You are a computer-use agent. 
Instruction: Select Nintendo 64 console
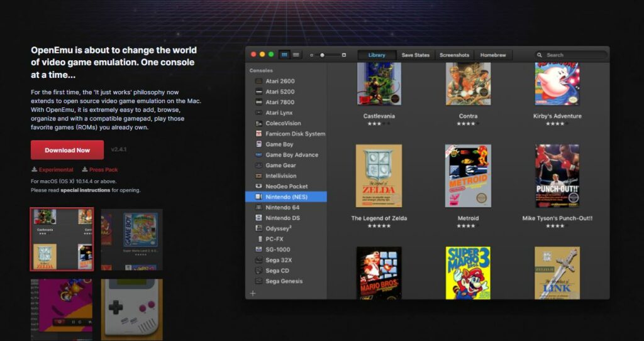pos(286,207)
